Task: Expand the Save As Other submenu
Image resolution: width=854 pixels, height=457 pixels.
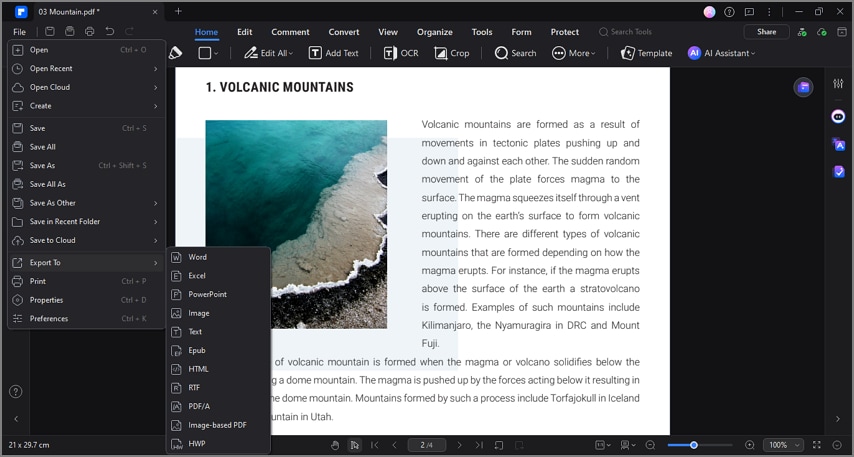Action: point(86,203)
